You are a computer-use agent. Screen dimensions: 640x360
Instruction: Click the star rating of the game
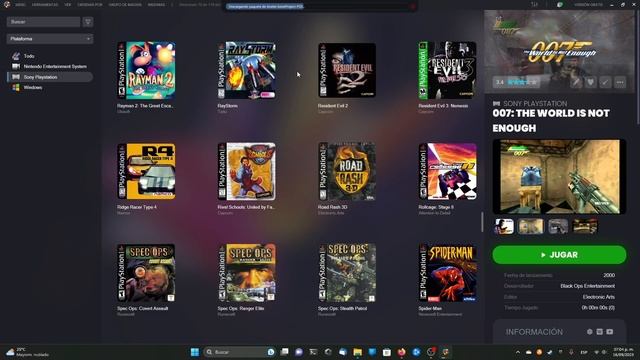click(522, 82)
